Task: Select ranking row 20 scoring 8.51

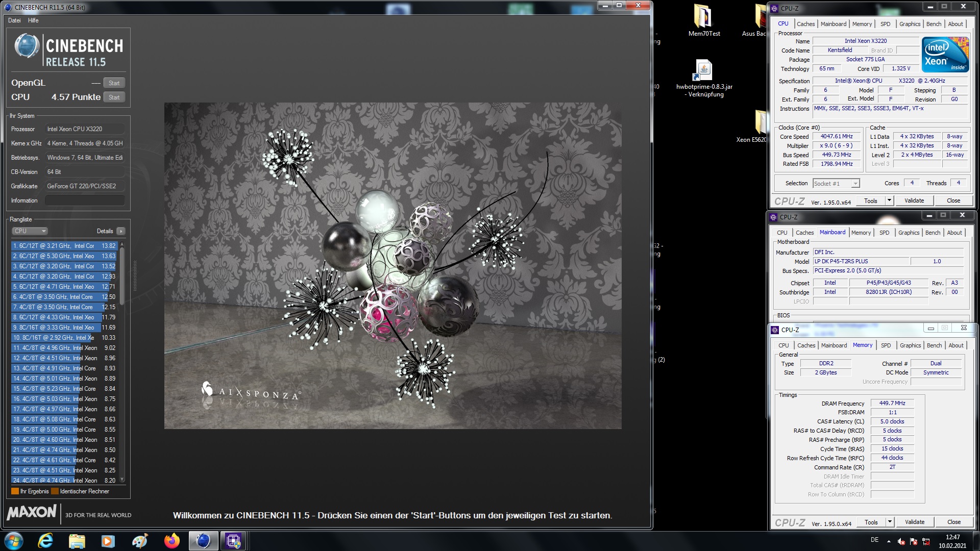Action: [65, 440]
